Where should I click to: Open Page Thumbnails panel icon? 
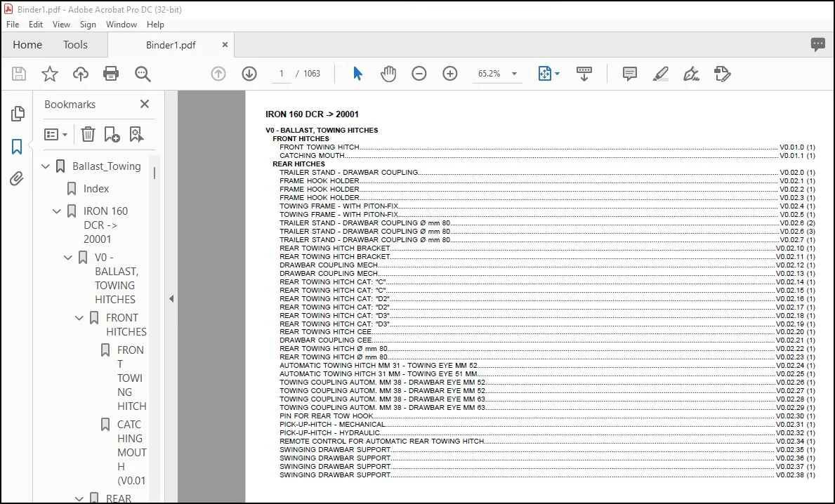point(18,113)
